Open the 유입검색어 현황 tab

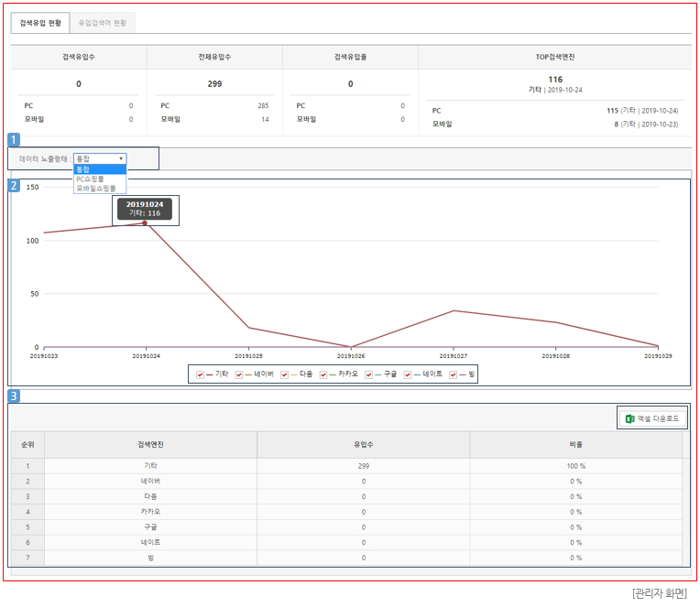click(103, 23)
